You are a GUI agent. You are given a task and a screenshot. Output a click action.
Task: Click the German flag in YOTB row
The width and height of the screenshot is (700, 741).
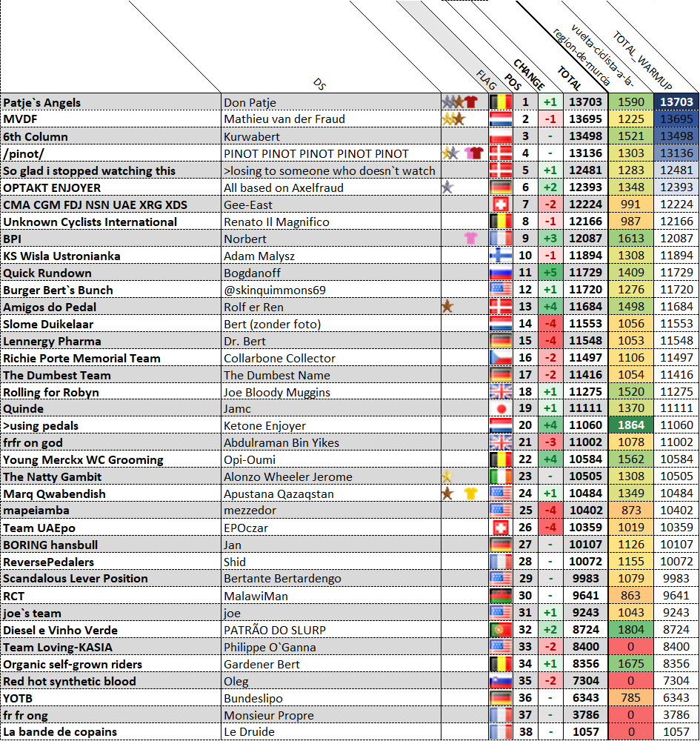click(x=500, y=698)
